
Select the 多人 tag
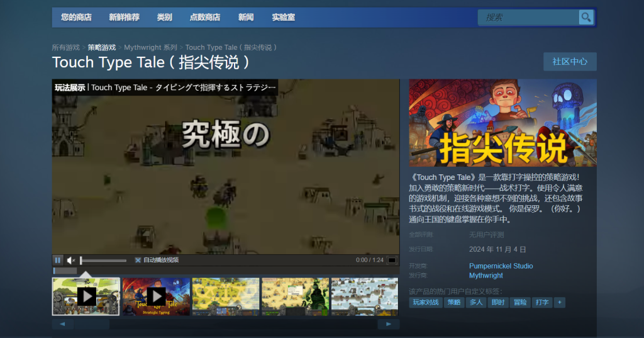(476, 302)
